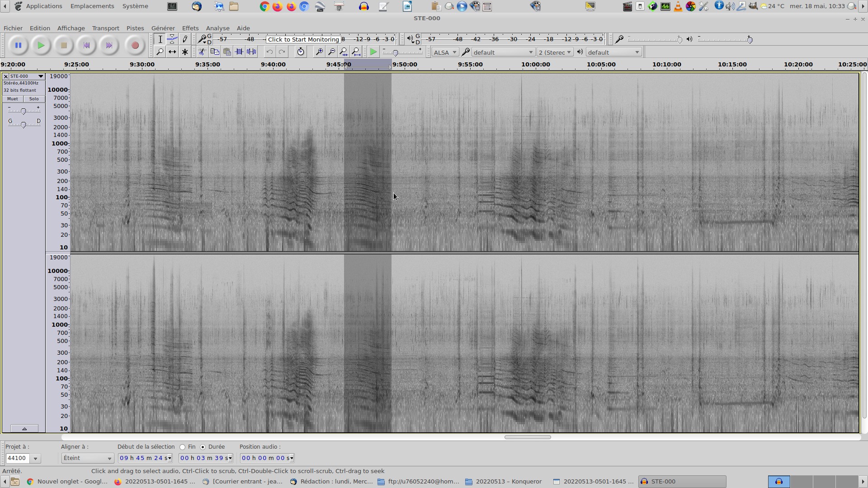Select the Envelope tool
The image size is (868, 488).
click(172, 39)
